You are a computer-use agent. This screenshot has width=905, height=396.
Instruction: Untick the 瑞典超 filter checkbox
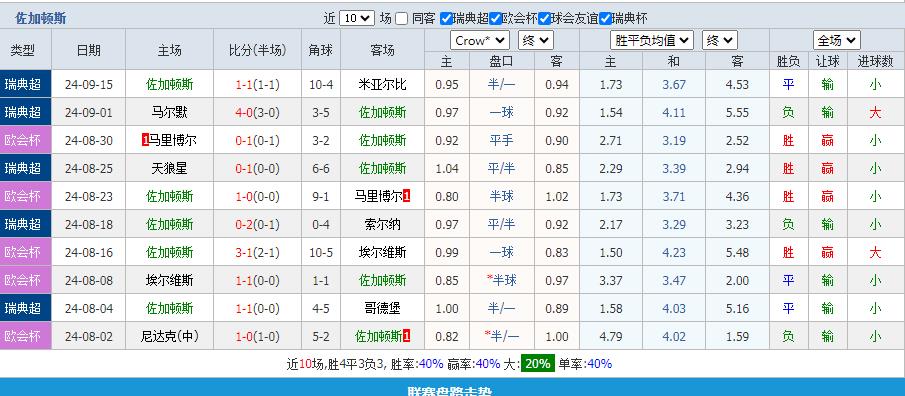[x=446, y=18]
